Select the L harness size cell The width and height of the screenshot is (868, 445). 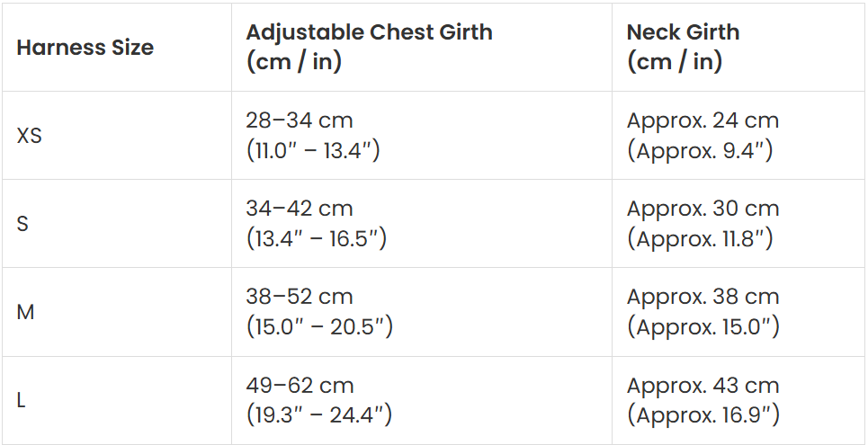click(x=22, y=401)
